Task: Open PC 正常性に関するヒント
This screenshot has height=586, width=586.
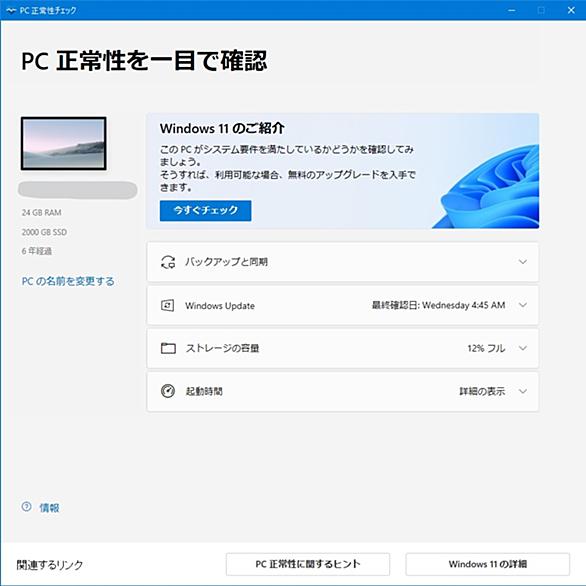Action: click(308, 564)
